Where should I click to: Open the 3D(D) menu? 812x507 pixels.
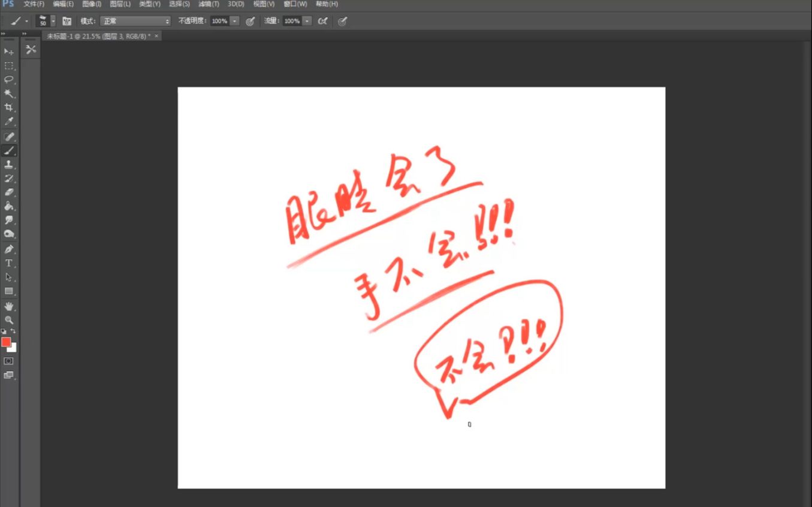[x=236, y=4]
